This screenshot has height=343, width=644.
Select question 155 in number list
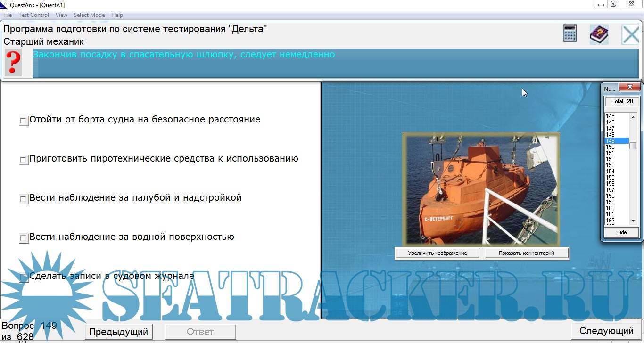tap(610, 178)
